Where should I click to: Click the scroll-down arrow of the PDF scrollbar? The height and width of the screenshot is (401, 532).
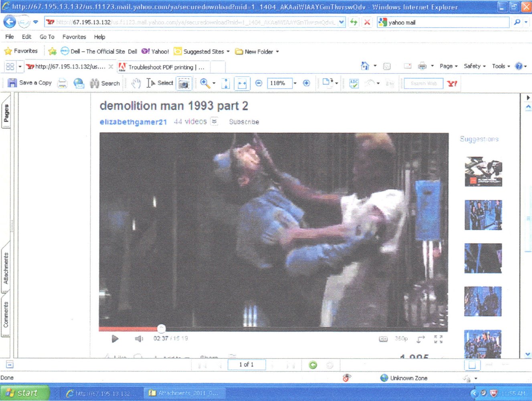528,354
